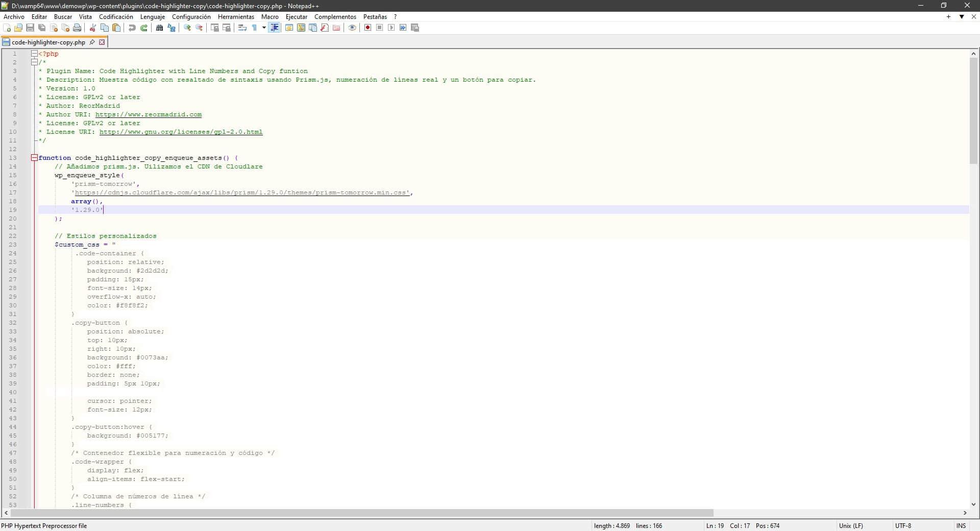Save the current file via the toolbar
The image size is (980, 531).
(x=30, y=28)
